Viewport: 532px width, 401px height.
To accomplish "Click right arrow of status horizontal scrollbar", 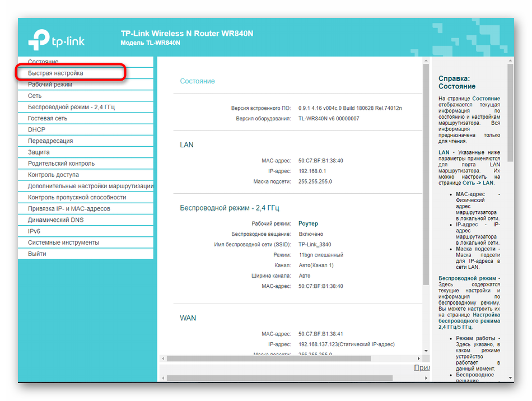I will coord(417,358).
